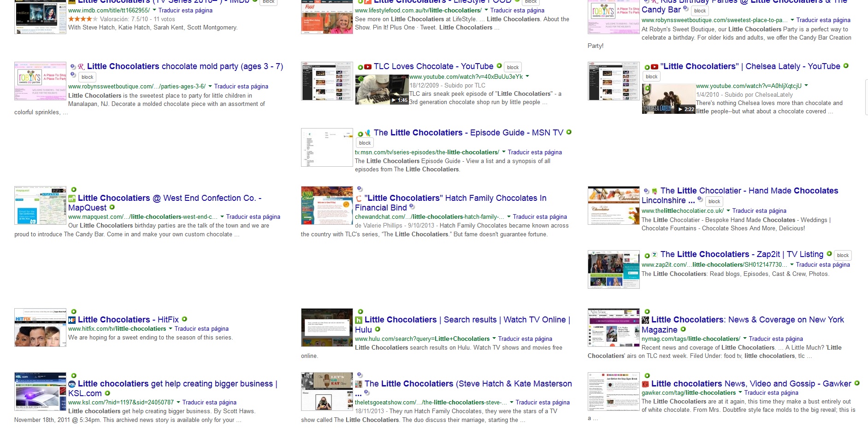Expand the arrow next to thelittlechocolatier.co.uk URL
Viewport: 868px width, 433px height.
(728, 210)
